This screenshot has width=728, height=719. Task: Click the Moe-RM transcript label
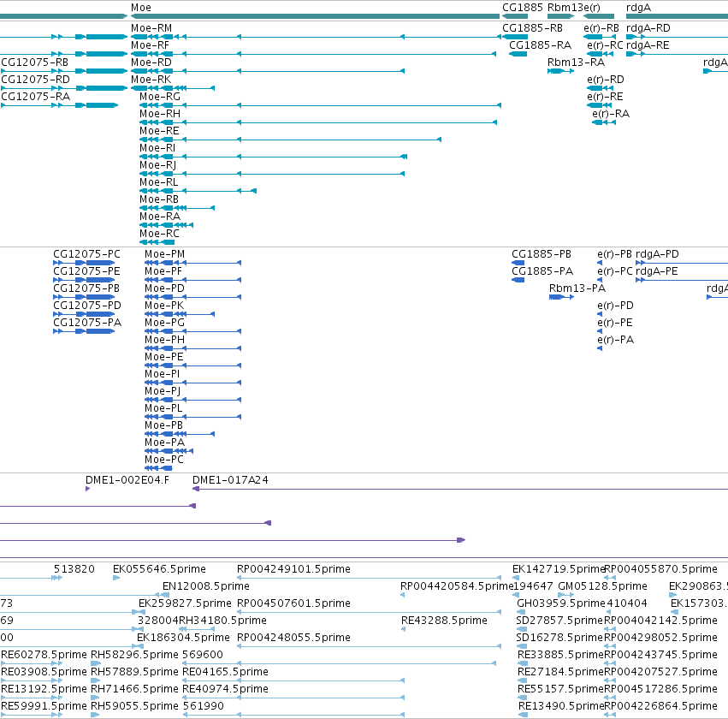151,28
